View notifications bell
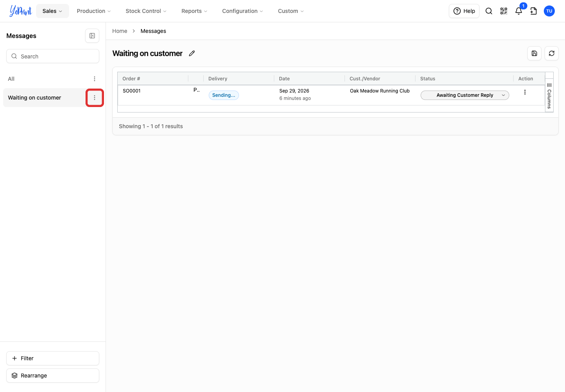Image resolution: width=565 pixels, height=392 pixels. (x=519, y=11)
